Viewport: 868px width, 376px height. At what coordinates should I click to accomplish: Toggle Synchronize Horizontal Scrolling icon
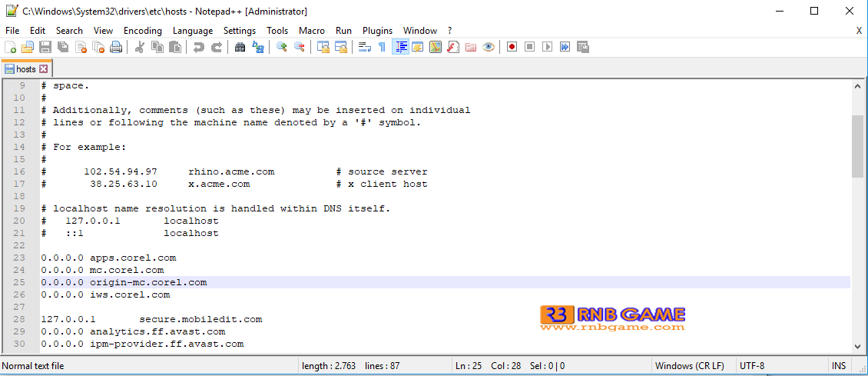(341, 47)
